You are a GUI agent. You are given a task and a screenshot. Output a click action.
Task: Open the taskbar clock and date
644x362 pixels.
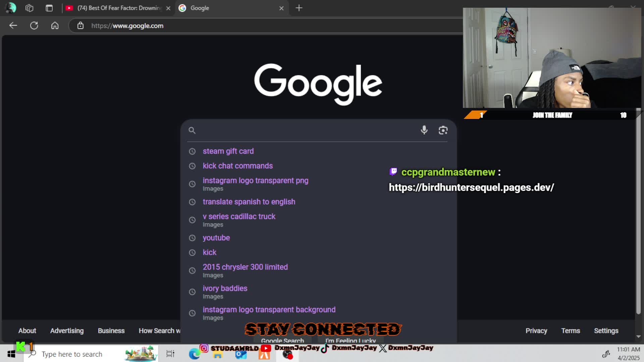pyautogui.click(x=629, y=354)
